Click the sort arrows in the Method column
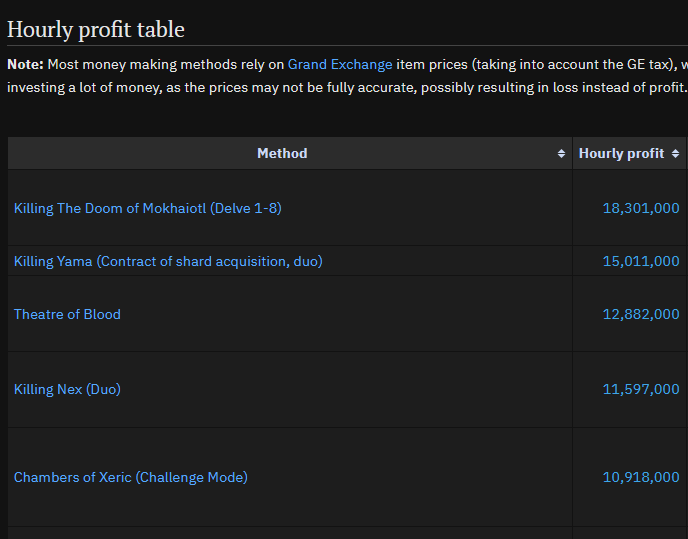This screenshot has height=539, width=688. [x=561, y=154]
